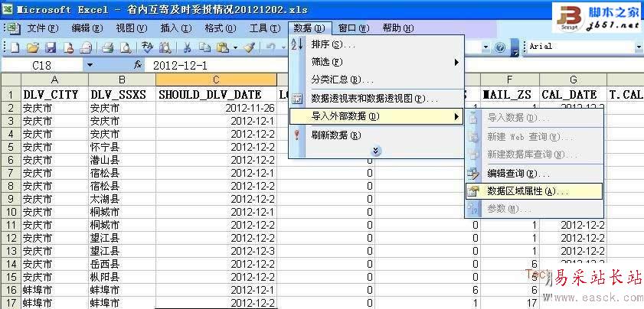The height and width of the screenshot is (309, 644).
Task: Select the highlighted column C header
Action: pos(217,80)
